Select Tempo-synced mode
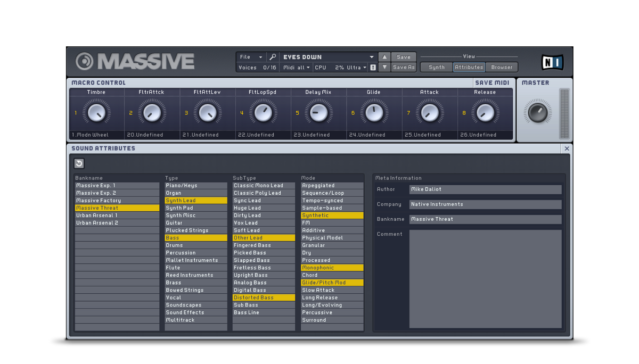 332,201
